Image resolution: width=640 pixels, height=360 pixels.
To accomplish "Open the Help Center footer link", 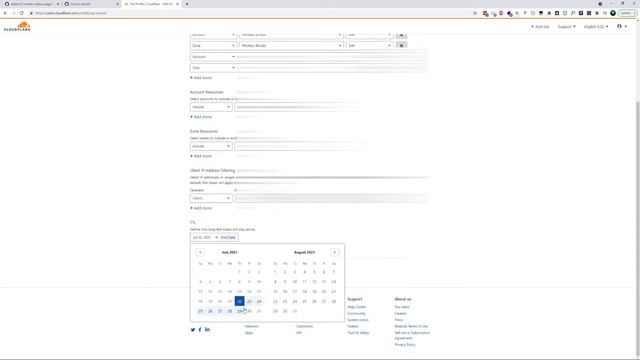I will (357, 307).
